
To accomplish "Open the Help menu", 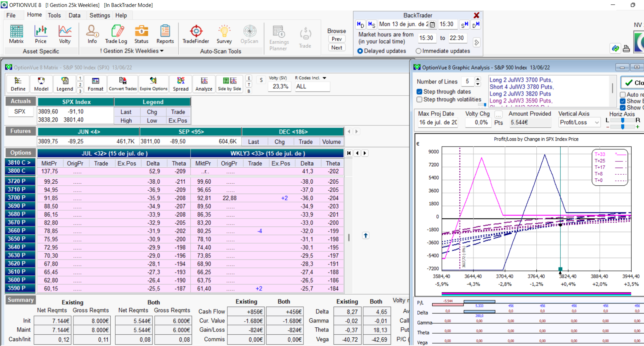I will pyautogui.click(x=121, y=15).
